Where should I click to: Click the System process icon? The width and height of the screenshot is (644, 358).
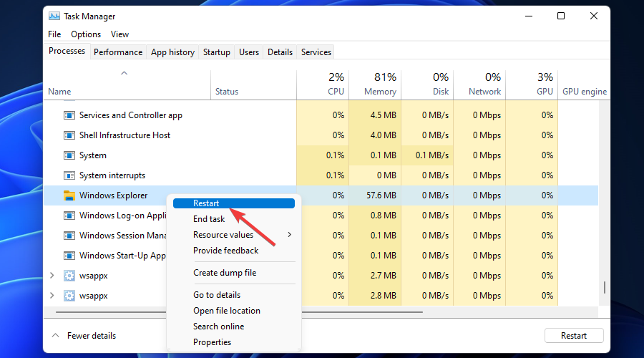(x=69, y=155)
